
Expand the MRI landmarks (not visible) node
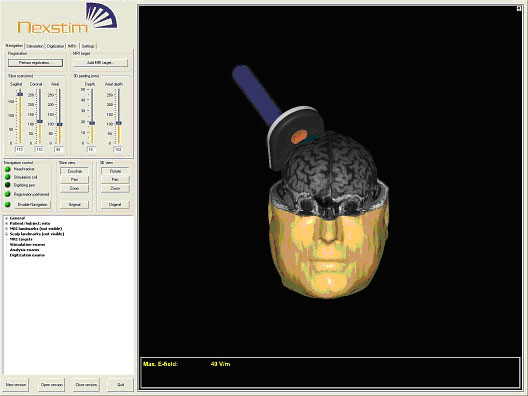(x=6, y=229)
